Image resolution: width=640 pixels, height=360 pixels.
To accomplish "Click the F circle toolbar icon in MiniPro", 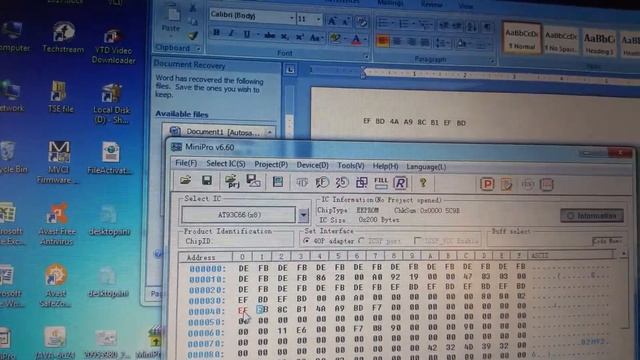I will pos(322,182).
